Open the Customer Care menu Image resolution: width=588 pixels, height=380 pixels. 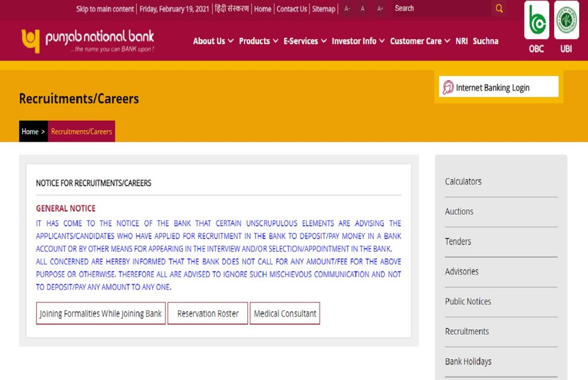point(420,41)
